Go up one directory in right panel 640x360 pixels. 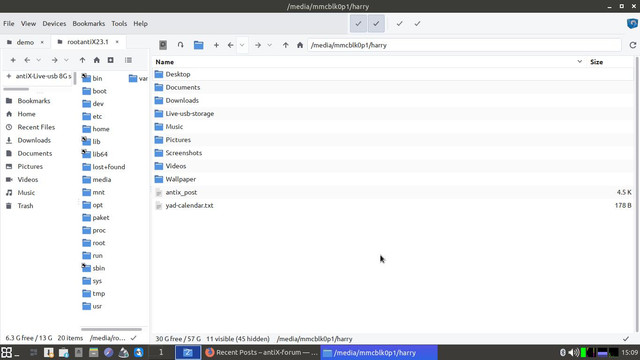pos(285,45)
